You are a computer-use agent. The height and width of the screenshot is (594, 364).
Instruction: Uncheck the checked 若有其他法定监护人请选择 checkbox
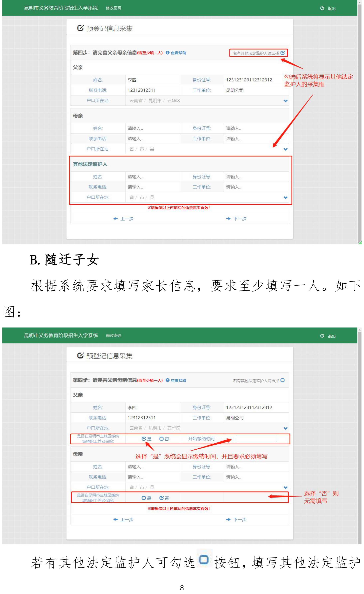tap(283, 53)
